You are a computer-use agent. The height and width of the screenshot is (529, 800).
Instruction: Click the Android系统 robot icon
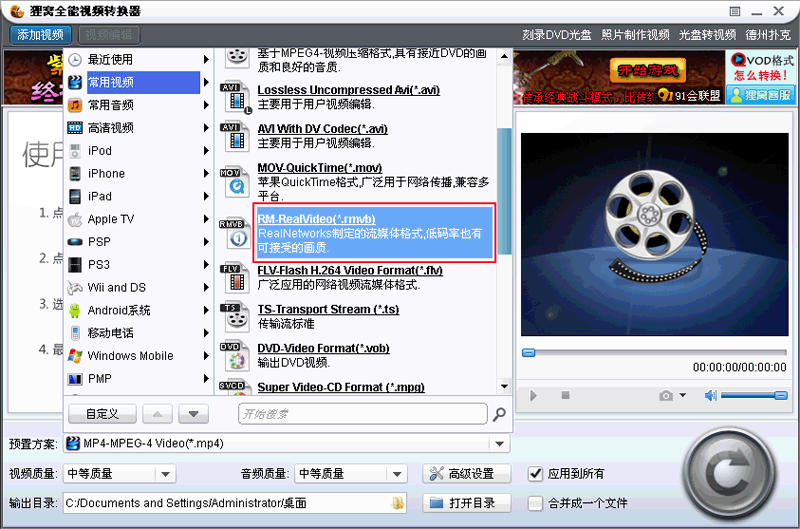(x=75, y=310)
